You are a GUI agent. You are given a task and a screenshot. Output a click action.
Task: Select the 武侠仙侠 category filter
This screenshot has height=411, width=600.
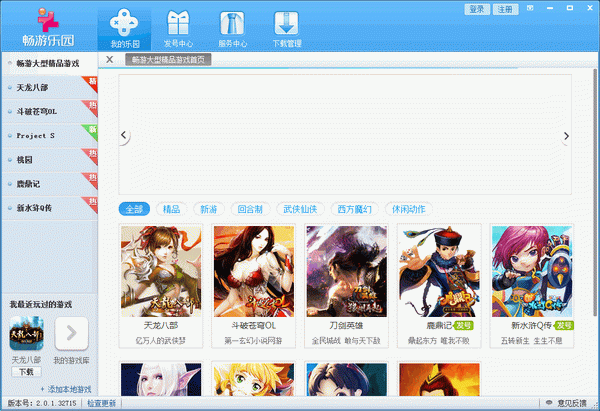point(300,209)
